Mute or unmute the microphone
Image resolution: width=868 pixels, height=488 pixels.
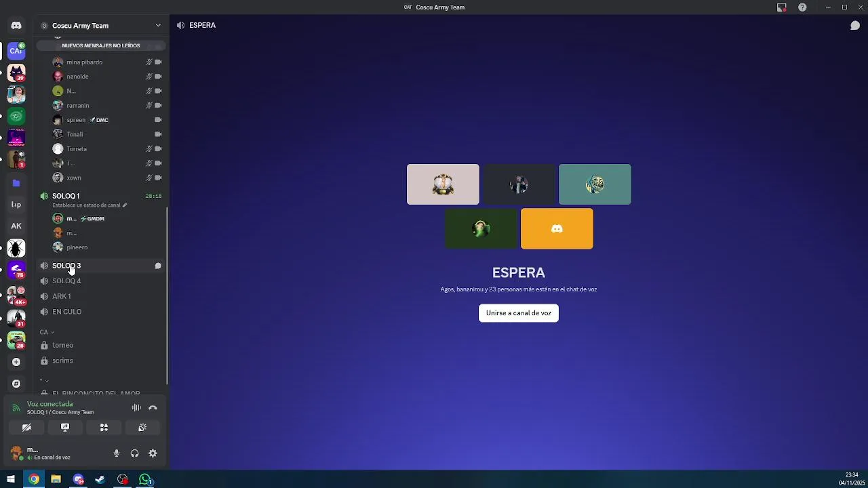pyautogui.click(x=117, y=453)
